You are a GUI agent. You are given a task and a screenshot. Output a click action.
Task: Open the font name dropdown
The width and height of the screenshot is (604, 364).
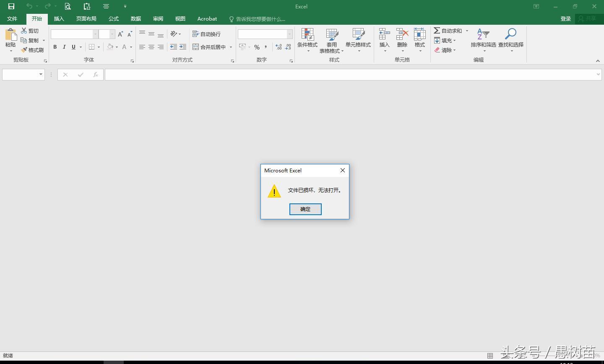click(95, 34)
